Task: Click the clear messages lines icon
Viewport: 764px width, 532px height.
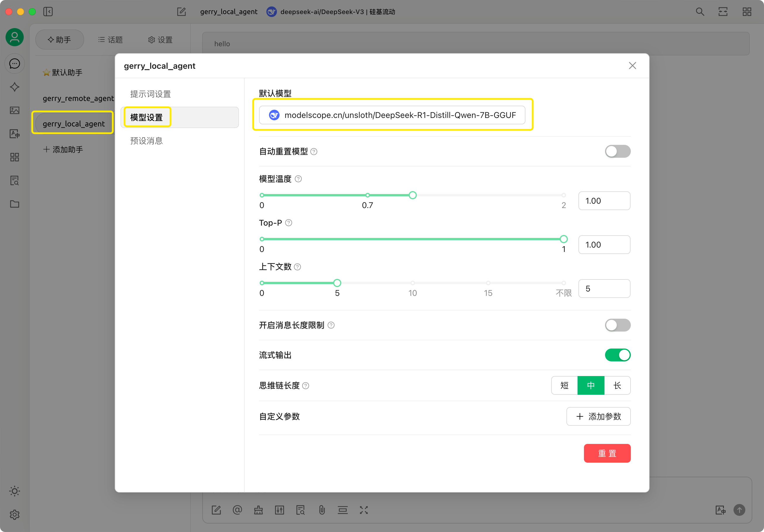Action: (x=343, y=510)
